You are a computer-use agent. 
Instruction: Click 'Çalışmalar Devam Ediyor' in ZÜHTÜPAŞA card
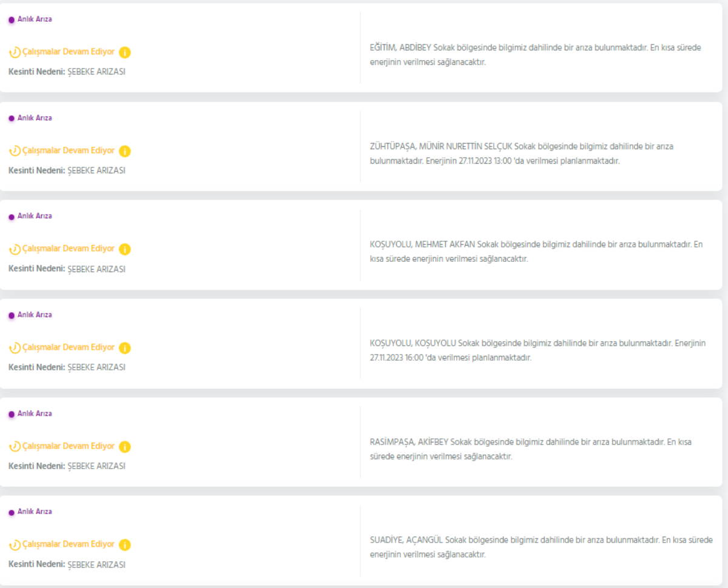click(x=68, y=151)
